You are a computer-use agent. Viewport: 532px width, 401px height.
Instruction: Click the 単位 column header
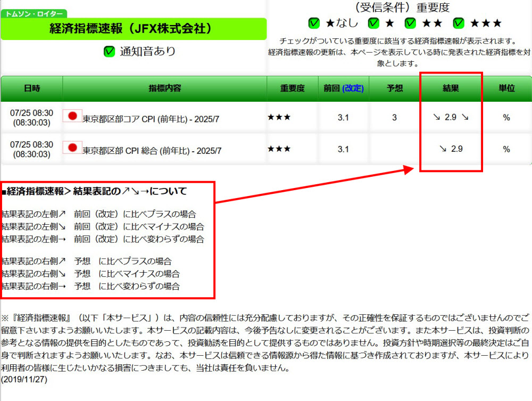point(506,88)
